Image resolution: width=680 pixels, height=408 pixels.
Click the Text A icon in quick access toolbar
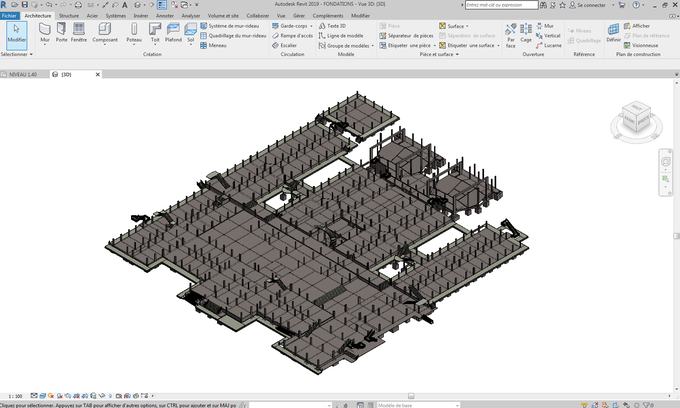click(125, 5)
